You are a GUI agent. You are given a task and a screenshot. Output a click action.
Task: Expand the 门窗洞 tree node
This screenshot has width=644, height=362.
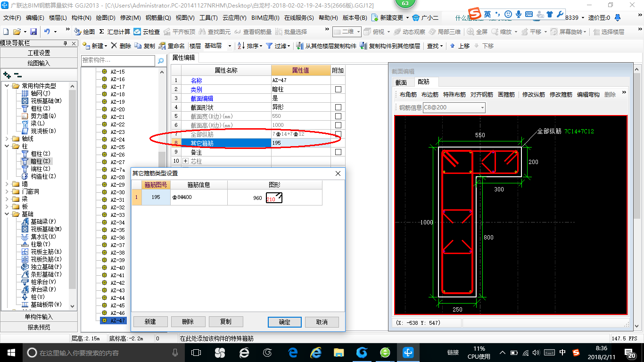(x=7, y=191)
